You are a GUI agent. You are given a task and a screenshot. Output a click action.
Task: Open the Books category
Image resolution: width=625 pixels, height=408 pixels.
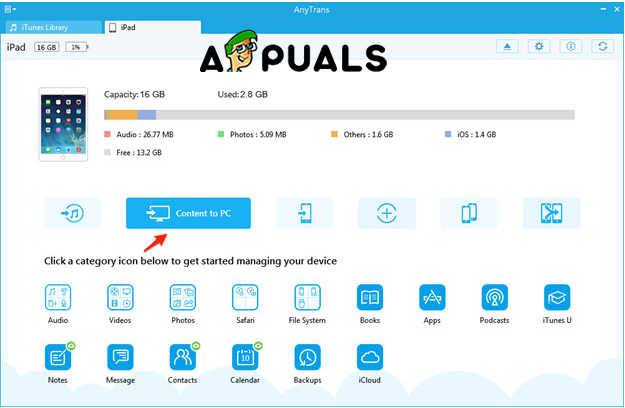click(x=370, y=297)
